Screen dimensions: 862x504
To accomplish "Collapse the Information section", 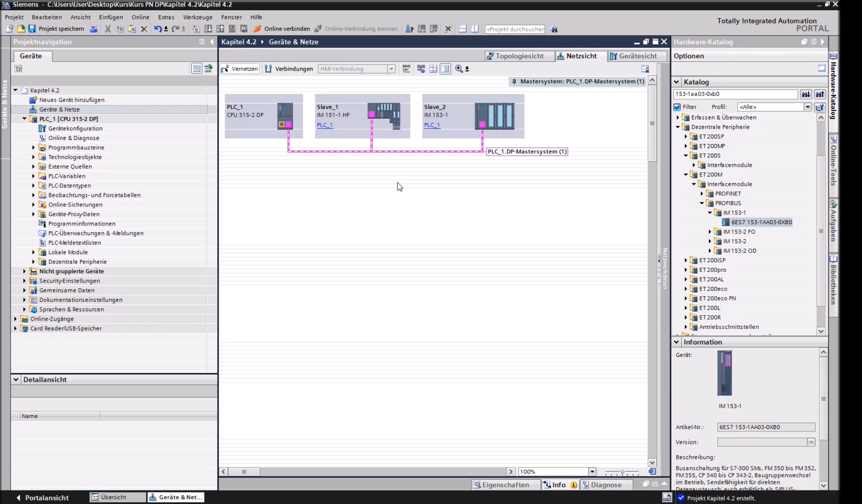I will pos(677,342).
